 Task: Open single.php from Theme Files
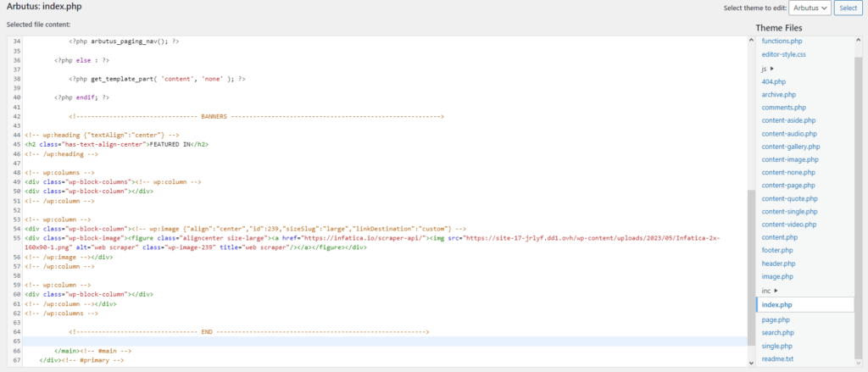click(776, 346)
